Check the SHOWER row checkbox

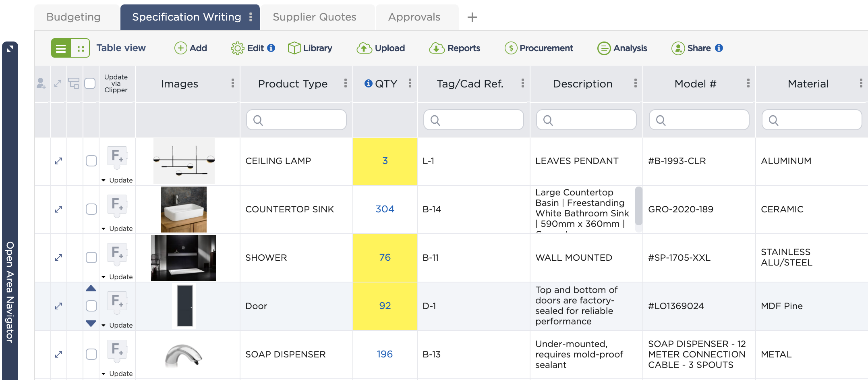[91, 257]
